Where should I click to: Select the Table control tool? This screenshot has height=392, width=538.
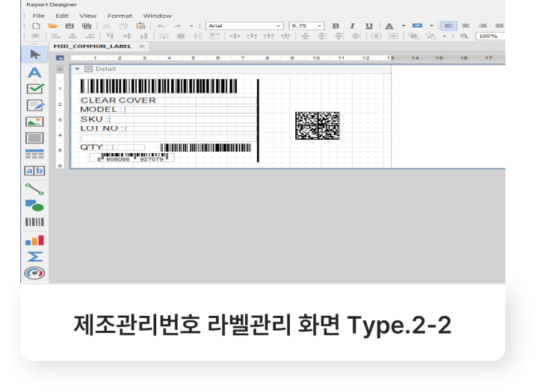(x=34, y=154)
